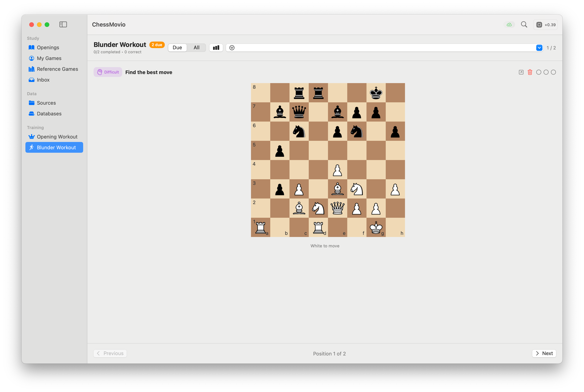Viewport: 584px width, 392px height.
Task: Open the Openings section in sidebar
Action: coord(48,47)
